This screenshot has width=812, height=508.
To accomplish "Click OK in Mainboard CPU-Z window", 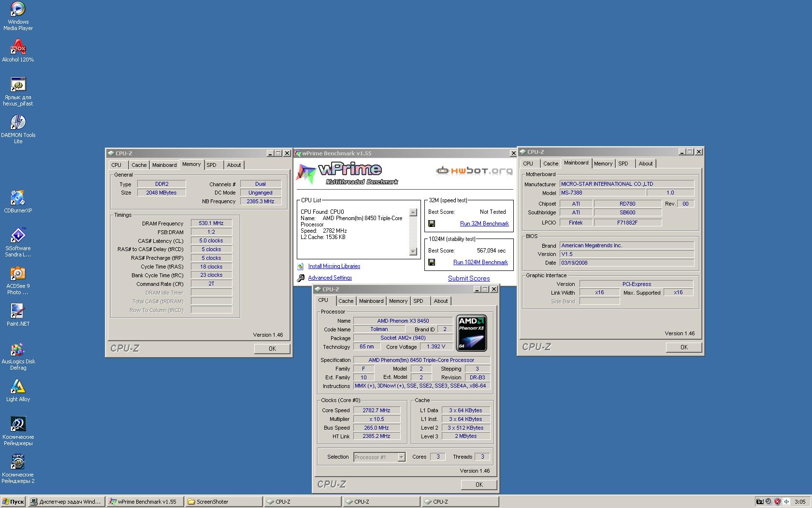I will point(684,347).
